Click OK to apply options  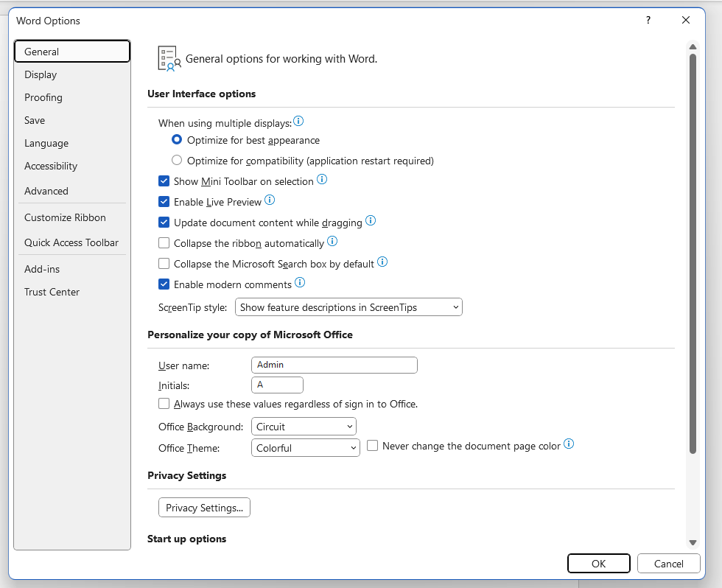(598, 564)
